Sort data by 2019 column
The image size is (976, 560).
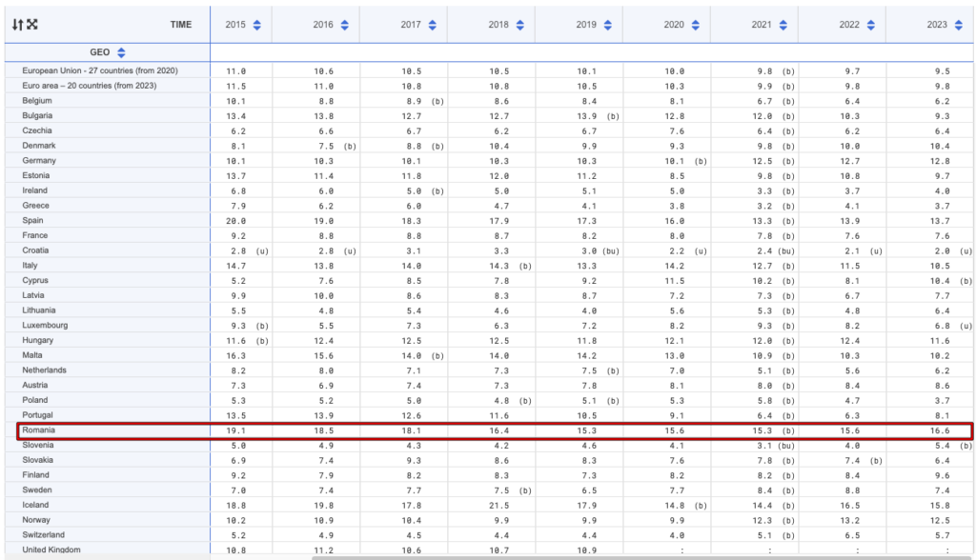tap(607, 25)
